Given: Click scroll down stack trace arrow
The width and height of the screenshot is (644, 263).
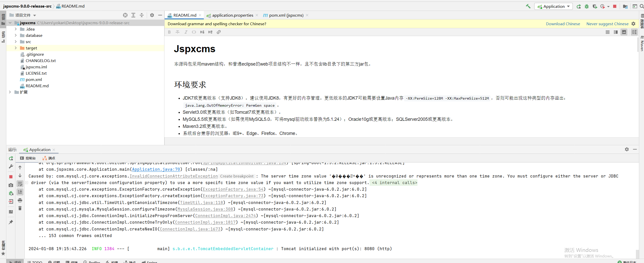Looking at the screenshot, I should [x=20, y=176].
